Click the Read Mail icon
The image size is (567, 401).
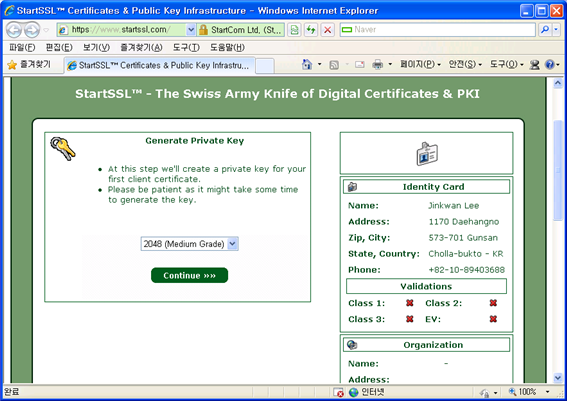(359, 65)
